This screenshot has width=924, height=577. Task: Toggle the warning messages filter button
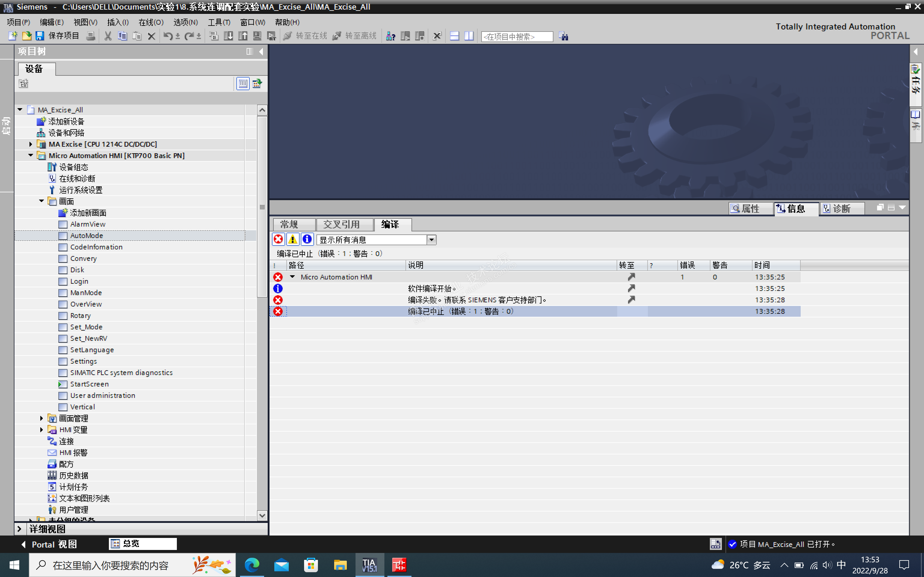(293, 239)
